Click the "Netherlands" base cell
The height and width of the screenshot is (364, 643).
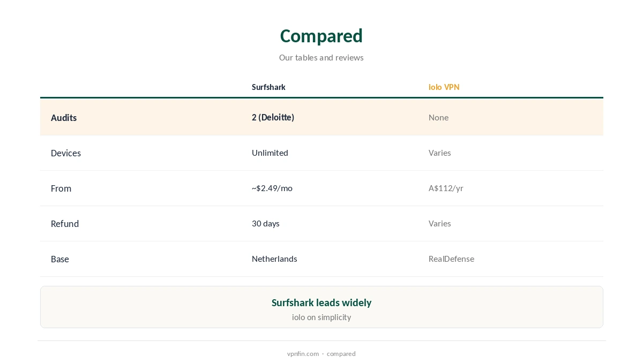274,259
